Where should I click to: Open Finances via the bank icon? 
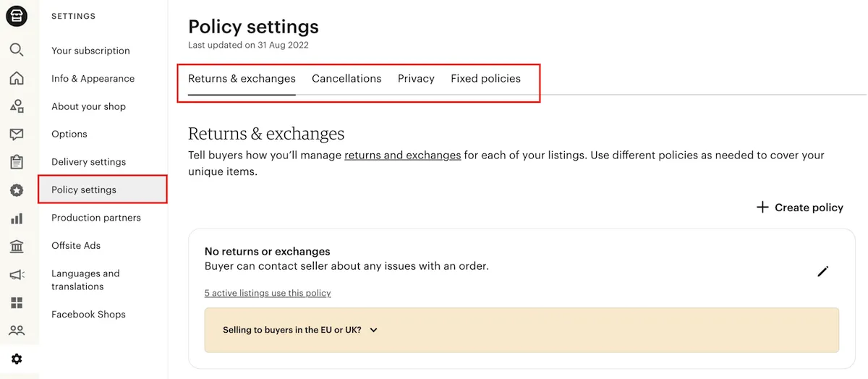(x=17, y=247)
